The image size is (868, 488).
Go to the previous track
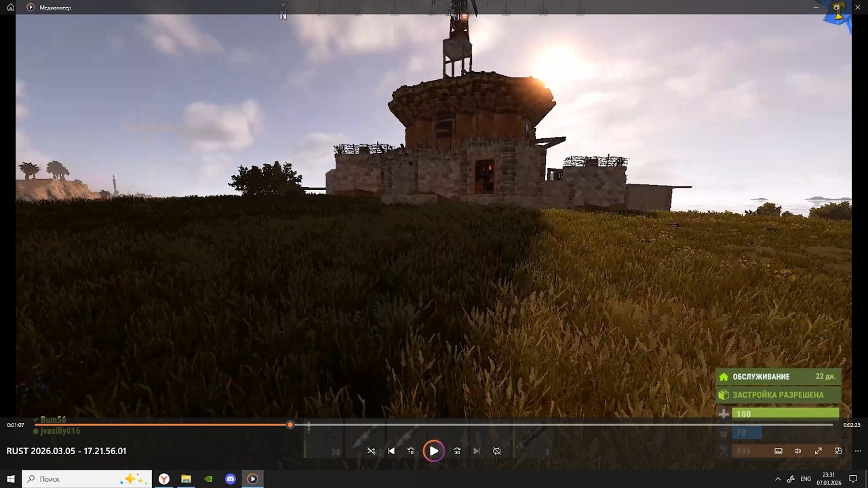coord(391,451)
